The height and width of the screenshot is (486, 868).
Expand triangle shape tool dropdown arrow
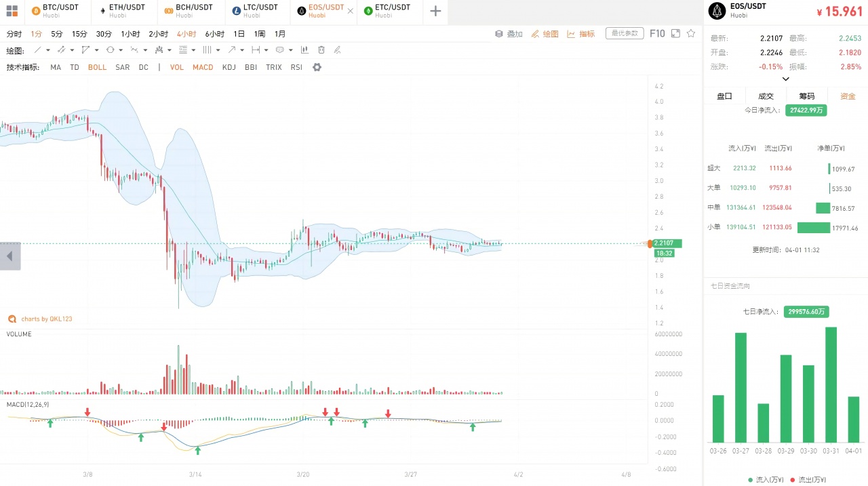tap(97, 50)
